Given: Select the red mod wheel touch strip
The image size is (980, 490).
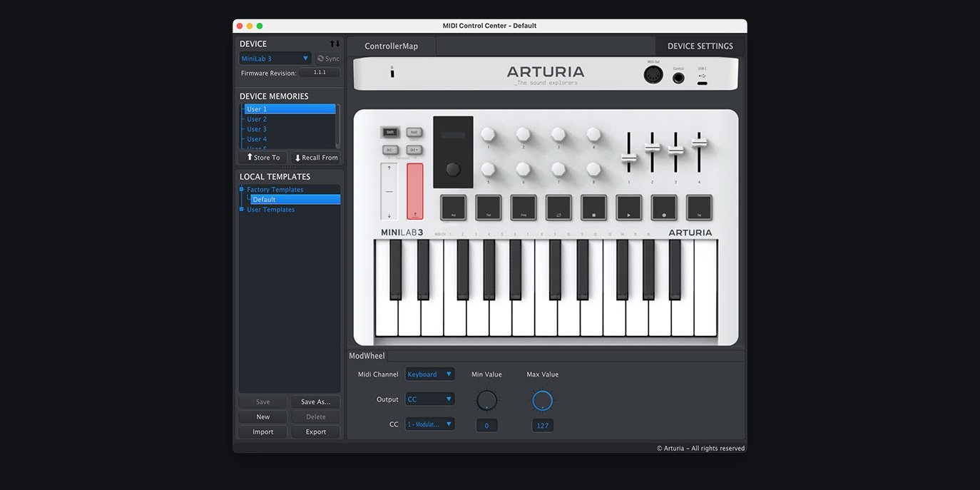Looking at the screenshot, I should (415, 192).
